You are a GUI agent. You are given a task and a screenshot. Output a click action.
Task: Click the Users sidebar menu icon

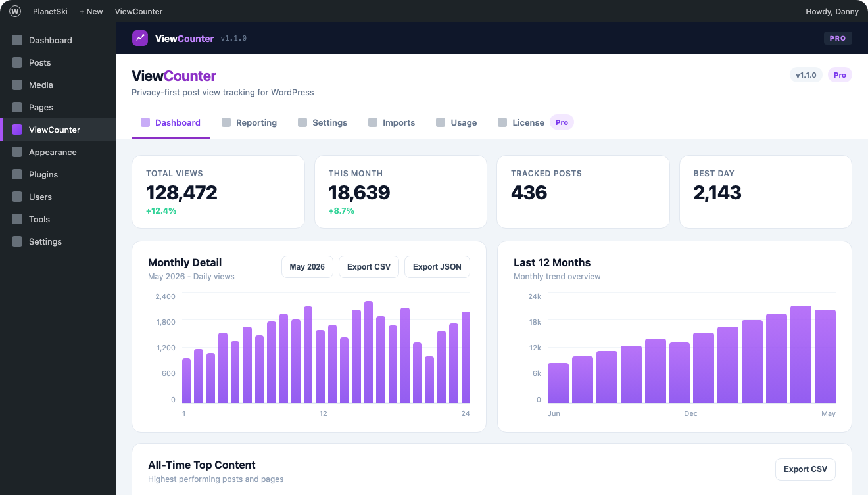(x=17, y=197)
